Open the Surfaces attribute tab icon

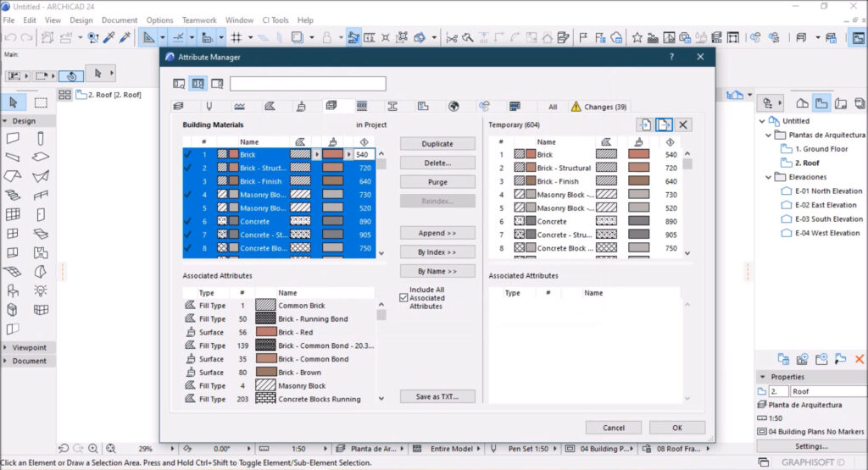[x=301, y=106]
